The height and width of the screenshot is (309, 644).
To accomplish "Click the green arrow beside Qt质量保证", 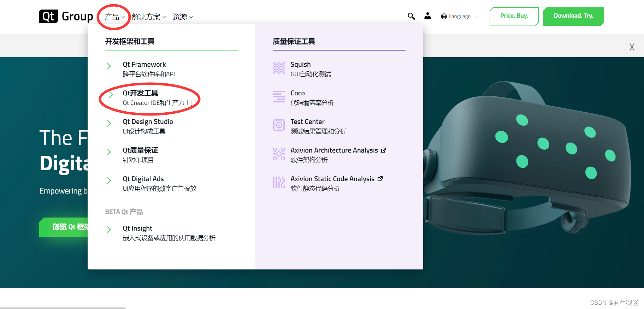I will [109, 152].
